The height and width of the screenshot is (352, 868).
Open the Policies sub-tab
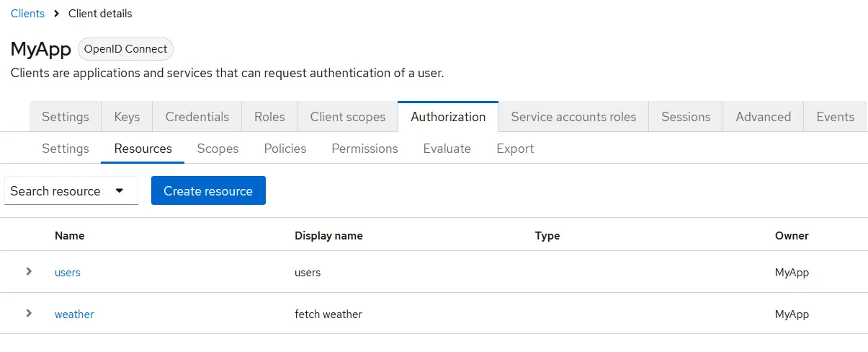click(285, 149)
